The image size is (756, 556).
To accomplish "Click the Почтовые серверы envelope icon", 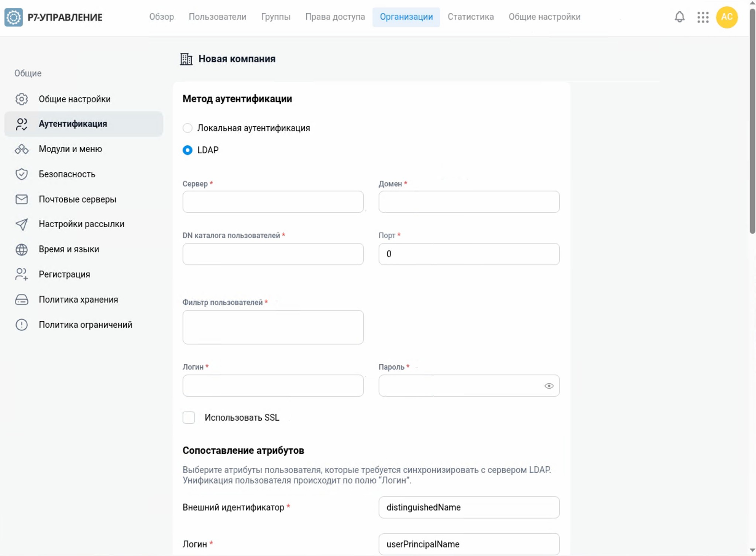I will tap(21, 199).
